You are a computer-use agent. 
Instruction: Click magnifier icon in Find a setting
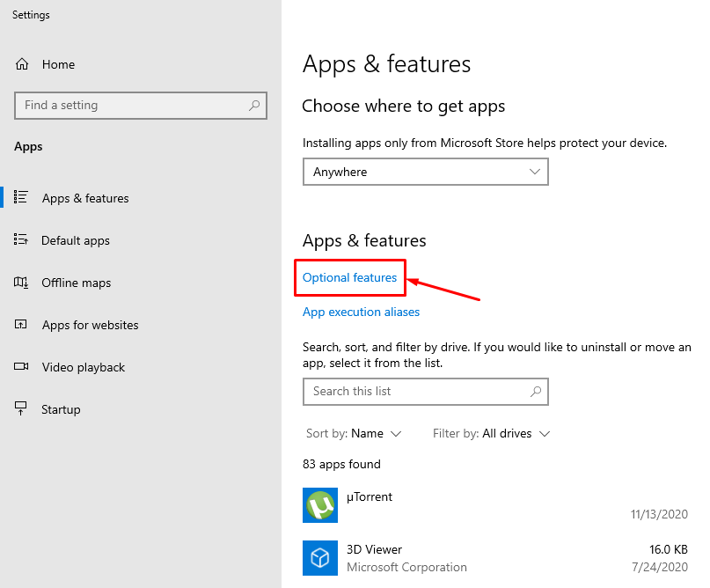click(x=254, y=106)
